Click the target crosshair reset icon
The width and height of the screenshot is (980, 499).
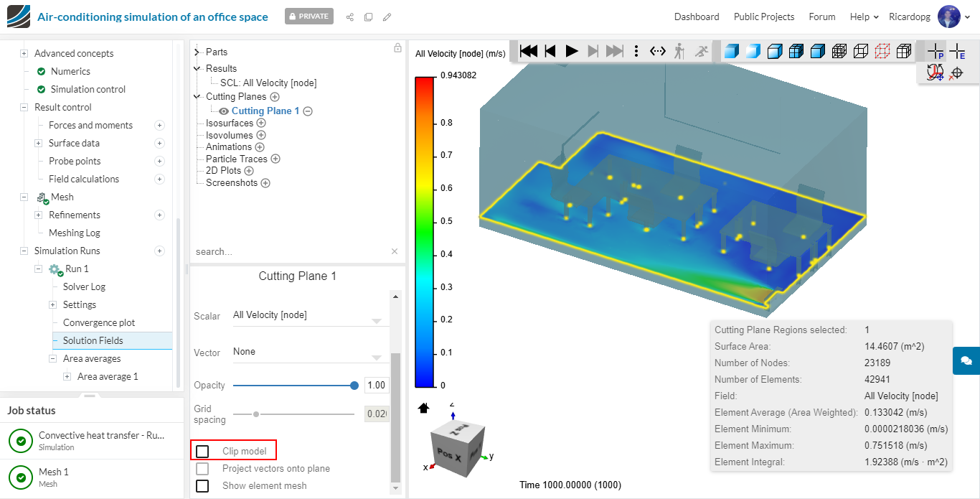point(956,73)
